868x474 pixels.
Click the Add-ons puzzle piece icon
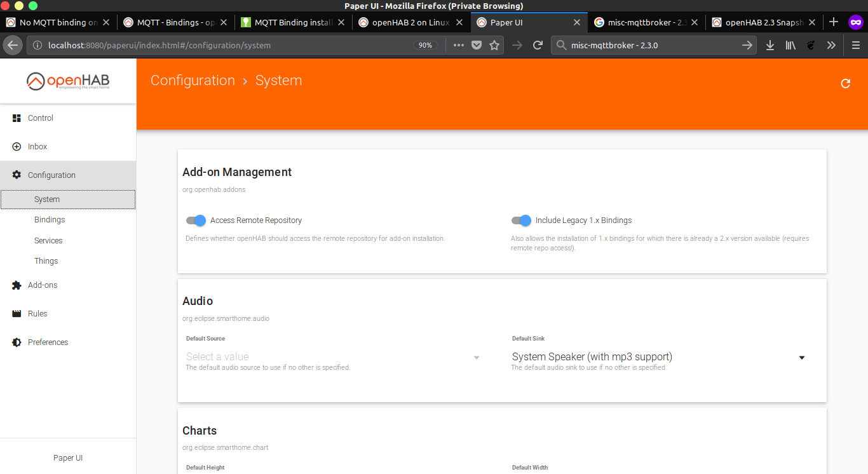pos(17,285)
